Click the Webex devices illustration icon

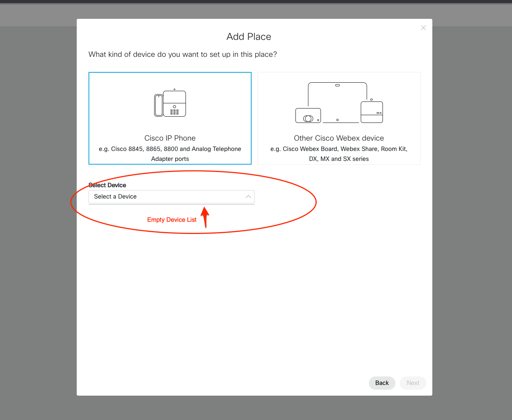[339, 103]
